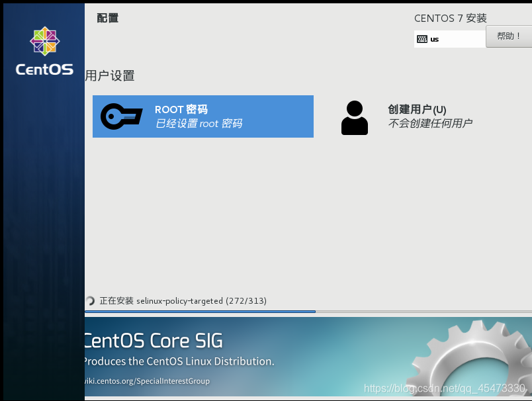Viewport: 532px width, 401px height.
Task: Click the 已经设置 root 密码 status text
Action: point(199,124)
